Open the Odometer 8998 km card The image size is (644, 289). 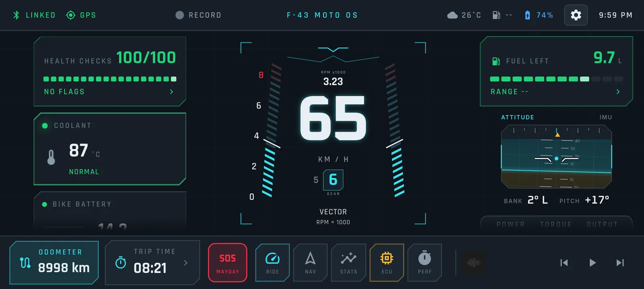pyautogui.click(x=54, y=263)
